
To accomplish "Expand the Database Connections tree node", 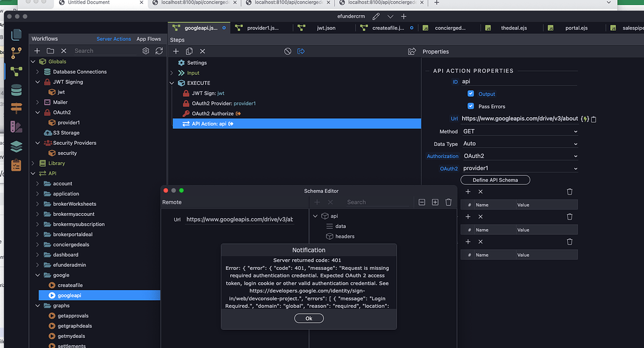I will click(x=38, y=72).
